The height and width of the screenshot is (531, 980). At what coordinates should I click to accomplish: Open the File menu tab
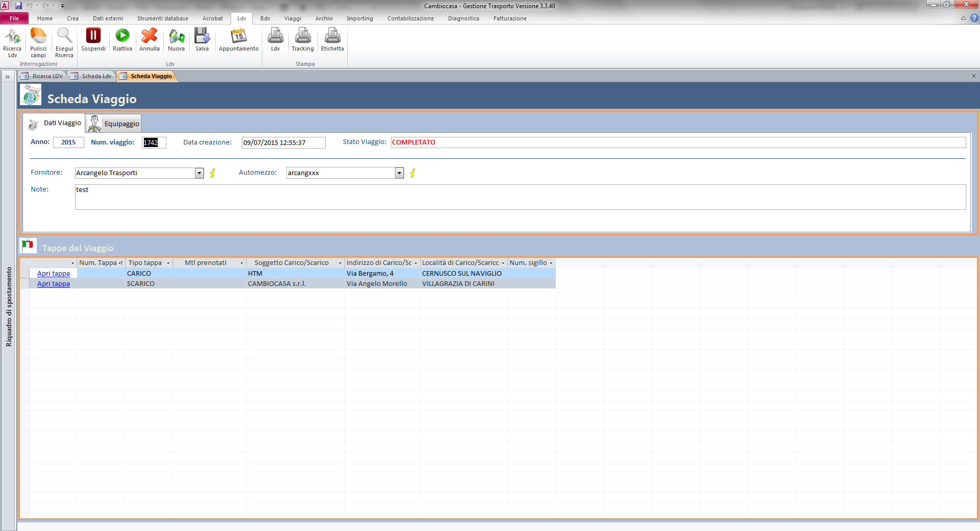[14, 18]
